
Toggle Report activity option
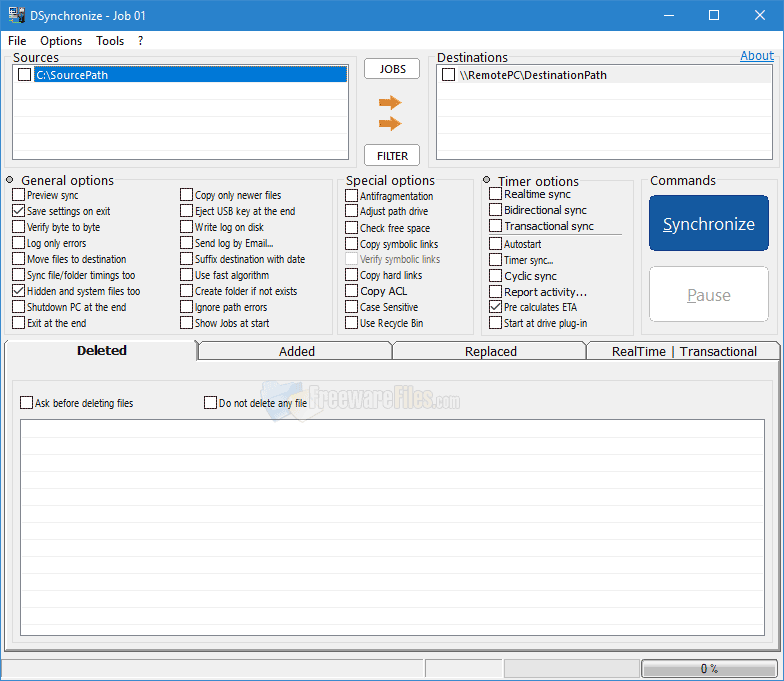pyautogui.click(x=496, y=292)
